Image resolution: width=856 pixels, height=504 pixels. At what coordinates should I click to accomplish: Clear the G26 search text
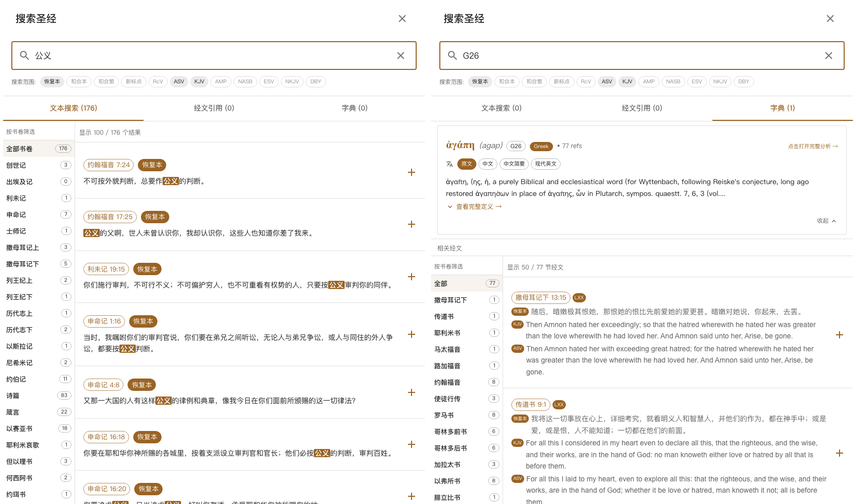pos(829,56)
